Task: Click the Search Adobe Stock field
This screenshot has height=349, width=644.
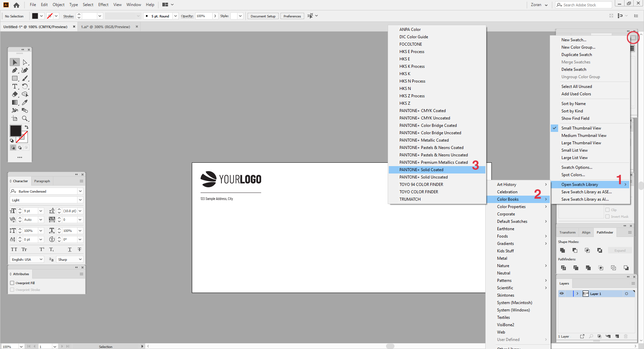Action: 584,5
